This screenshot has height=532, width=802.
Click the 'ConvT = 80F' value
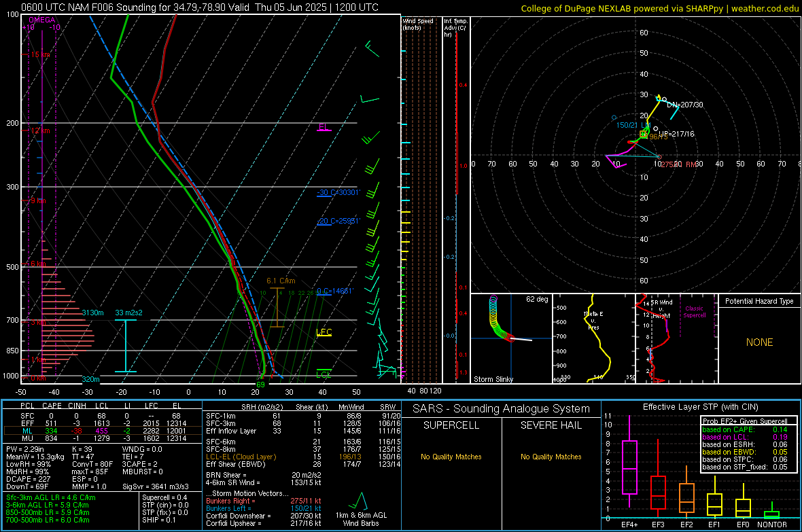(92, 465)
